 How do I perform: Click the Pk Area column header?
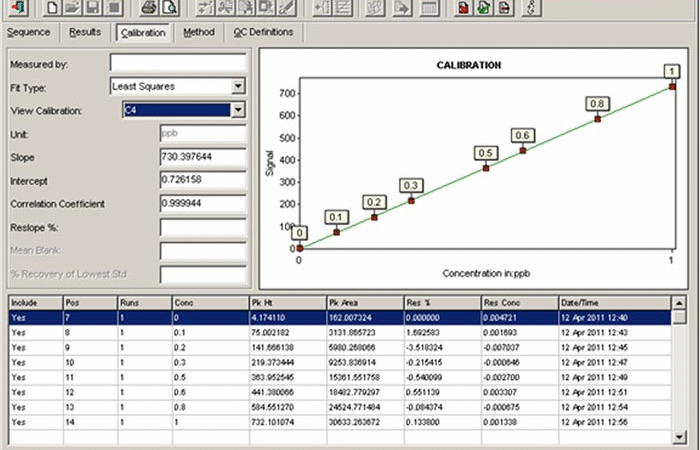[363, 301]
